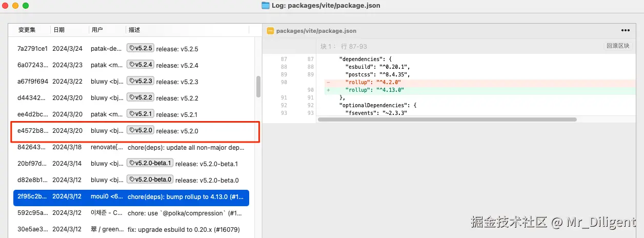
Task: Click the 用户 column header
Action: (97, 30)
